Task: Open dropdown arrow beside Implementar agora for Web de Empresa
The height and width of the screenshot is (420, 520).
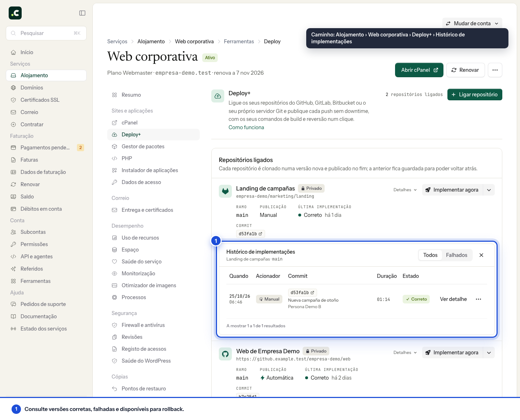Action: (x=489, y=353)
